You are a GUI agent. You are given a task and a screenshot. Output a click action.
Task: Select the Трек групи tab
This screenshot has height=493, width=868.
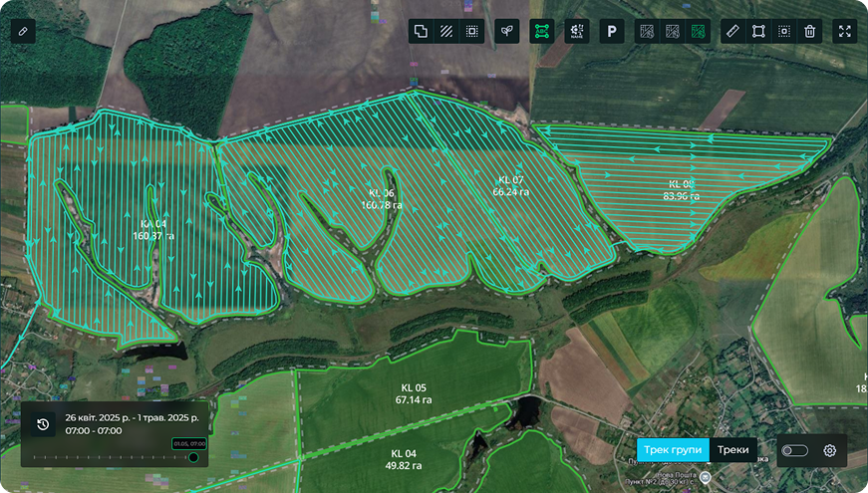673,450
